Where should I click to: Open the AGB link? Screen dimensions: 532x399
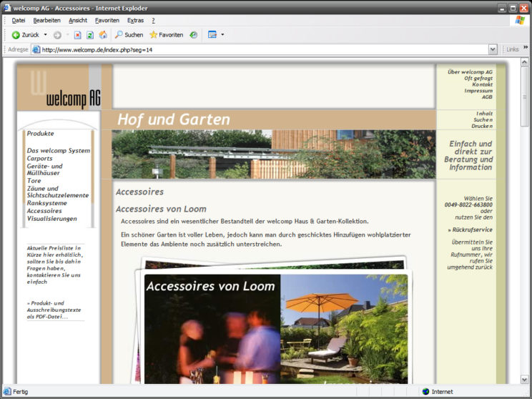(487, 97)
